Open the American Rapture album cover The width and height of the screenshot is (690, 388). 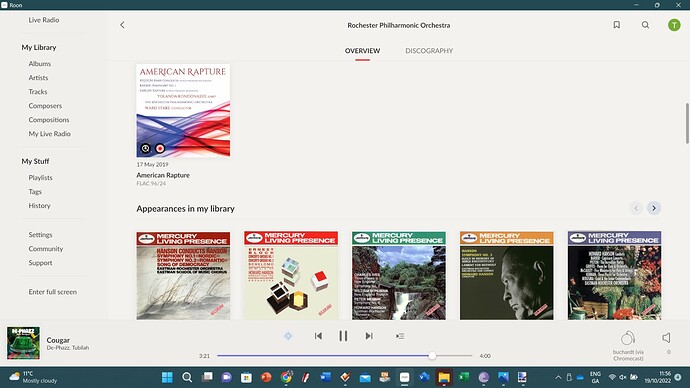tap(183, 110)
